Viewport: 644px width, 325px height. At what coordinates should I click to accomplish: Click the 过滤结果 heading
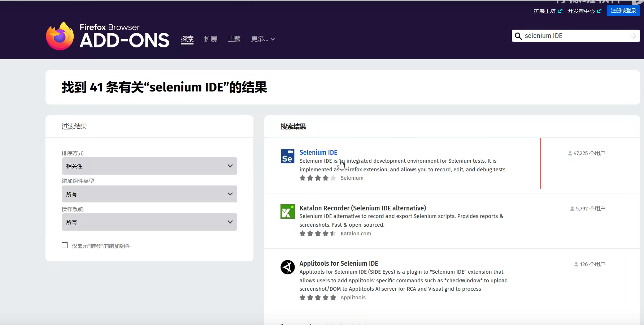[x=74, y=127]
